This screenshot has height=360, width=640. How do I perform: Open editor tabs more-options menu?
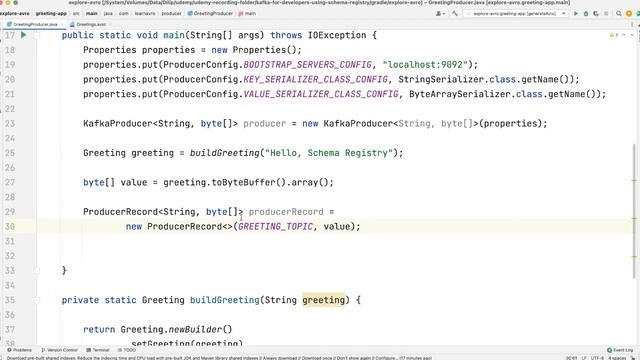tap(632, 24)
